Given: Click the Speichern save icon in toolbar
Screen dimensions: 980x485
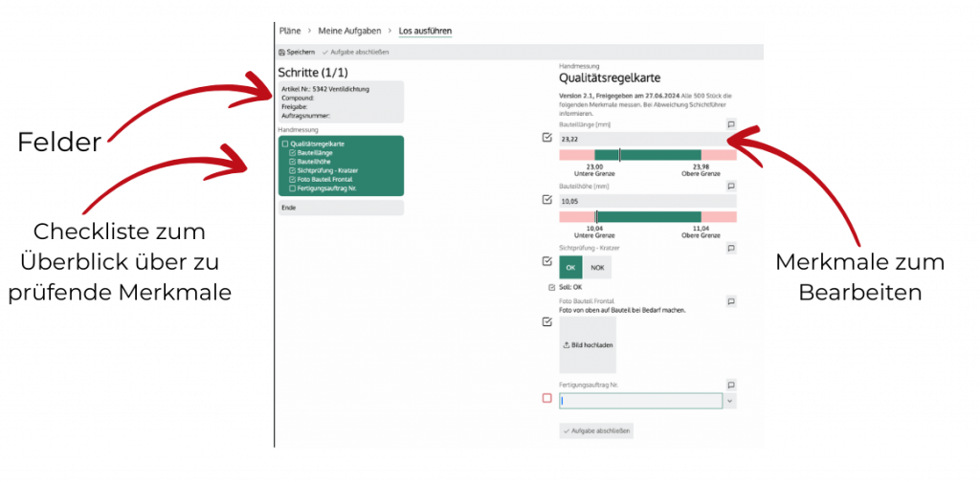Looking at the screenshot, I should tap(282, 52).
